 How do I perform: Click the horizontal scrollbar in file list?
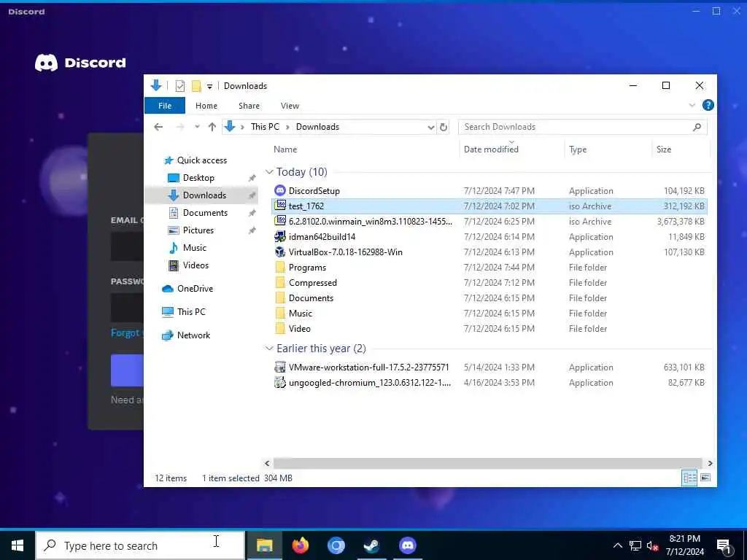point(487,463)
